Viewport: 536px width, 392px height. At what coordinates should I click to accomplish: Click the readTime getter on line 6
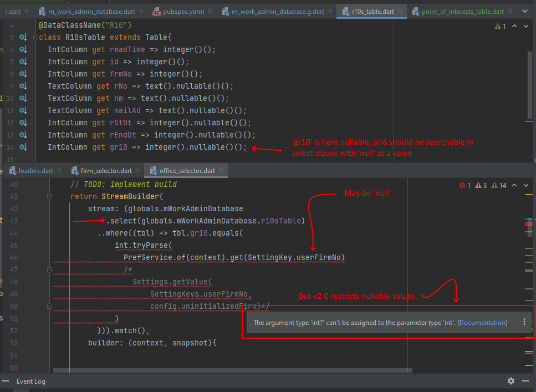click(127, 49)
